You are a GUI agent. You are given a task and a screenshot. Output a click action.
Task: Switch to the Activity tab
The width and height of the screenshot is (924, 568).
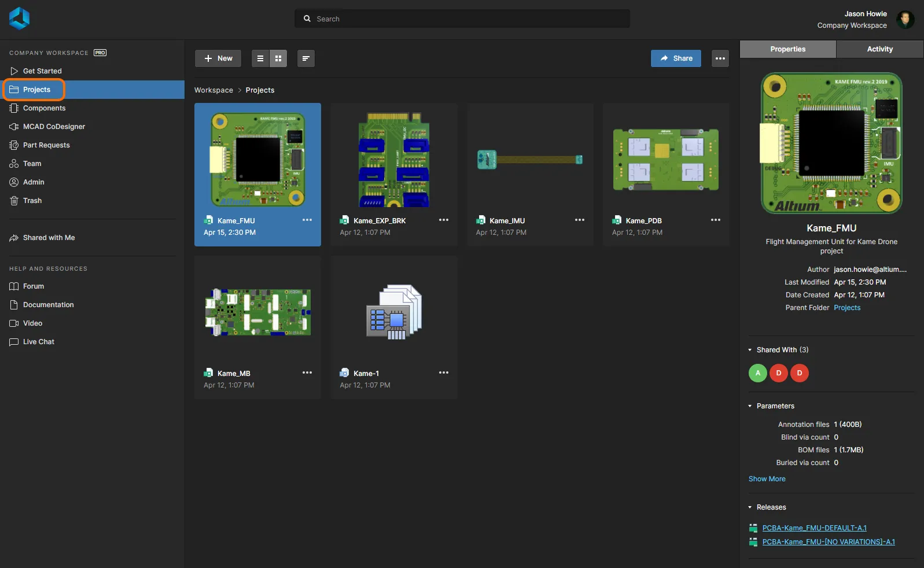880,49
